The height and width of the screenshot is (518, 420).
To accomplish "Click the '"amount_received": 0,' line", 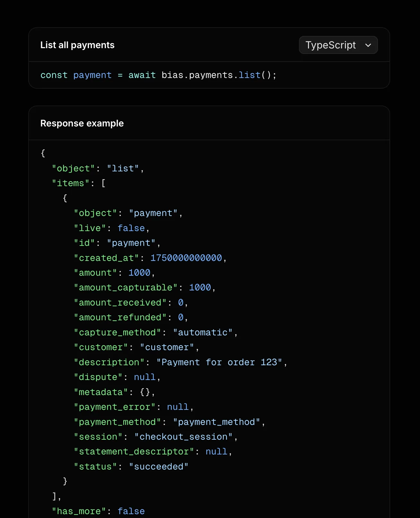I will click(131, 302).
